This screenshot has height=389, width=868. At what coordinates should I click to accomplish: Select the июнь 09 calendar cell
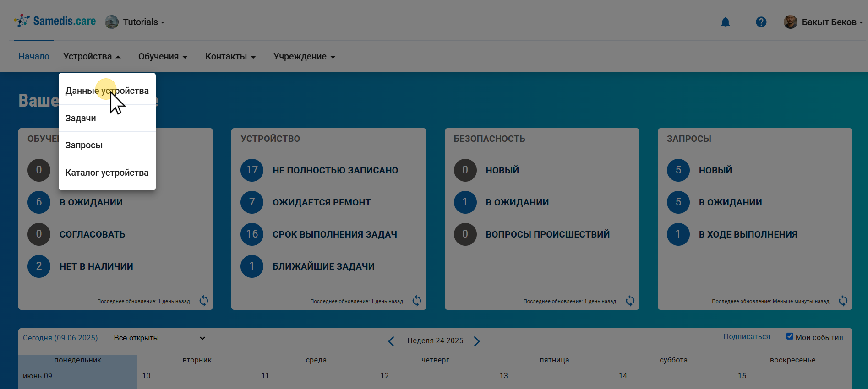coord(77,376)
